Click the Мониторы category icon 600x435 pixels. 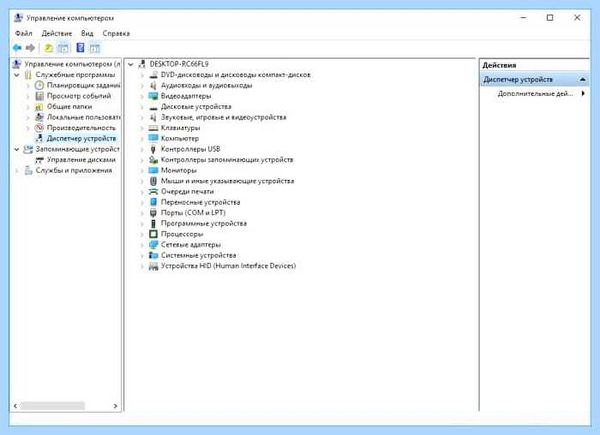point(153,170)
